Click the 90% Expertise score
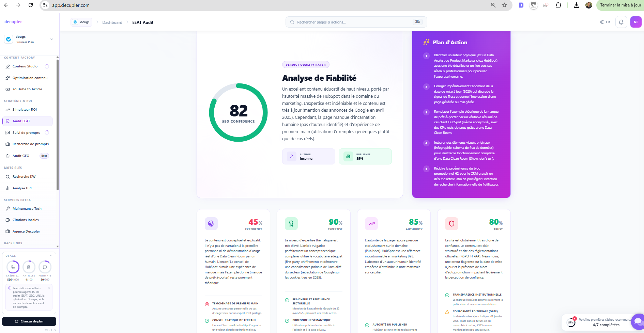Viewport: 644px width, 333px height. pos(335,222)
